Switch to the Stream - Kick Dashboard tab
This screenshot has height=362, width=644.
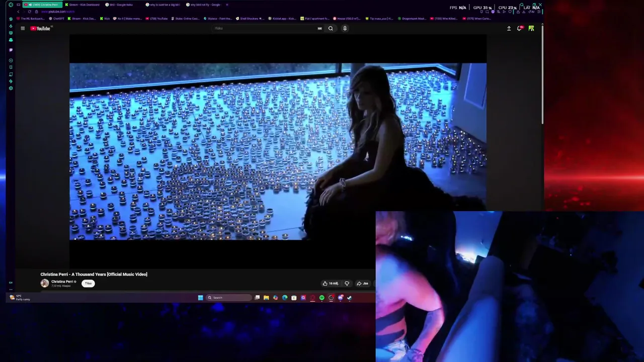pos(83,5)
